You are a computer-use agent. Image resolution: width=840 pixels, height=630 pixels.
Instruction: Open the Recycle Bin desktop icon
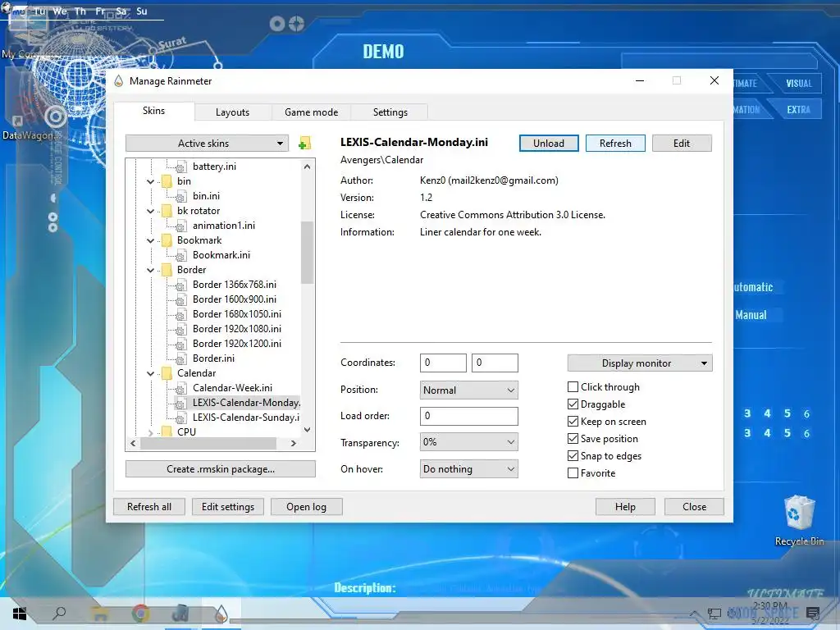(799, 519)
